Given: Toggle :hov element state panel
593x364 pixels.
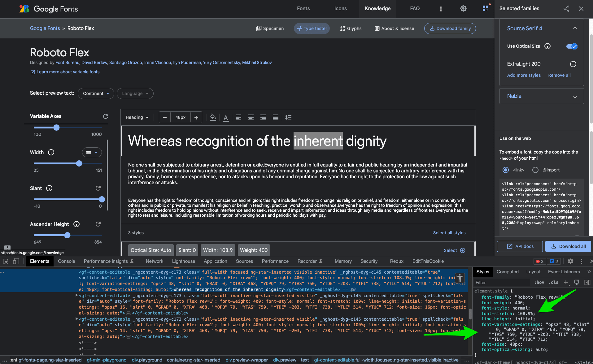Looking at the screenshot, I should click(x=539, y=282).
